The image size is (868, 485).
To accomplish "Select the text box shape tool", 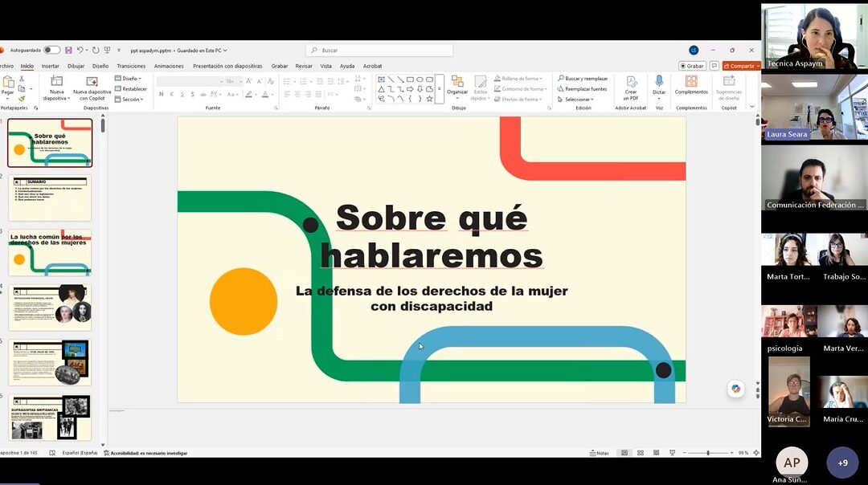I will pyautogui.click(x=382, y=79).
